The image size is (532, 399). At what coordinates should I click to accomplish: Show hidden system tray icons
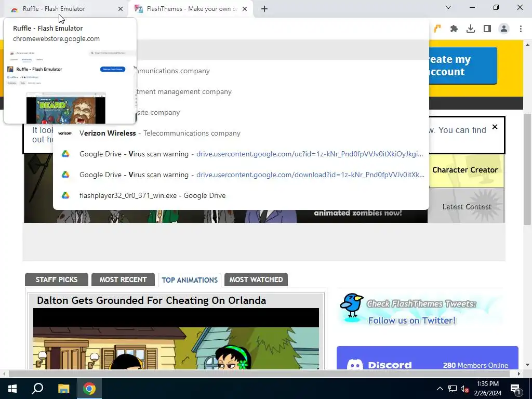point(440,389)
